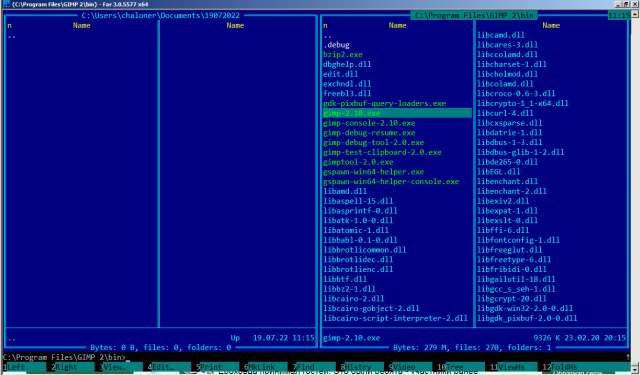This screenshot has width=640, height=375.
Task: Select edit.dll in the file list
Action: 340,74
